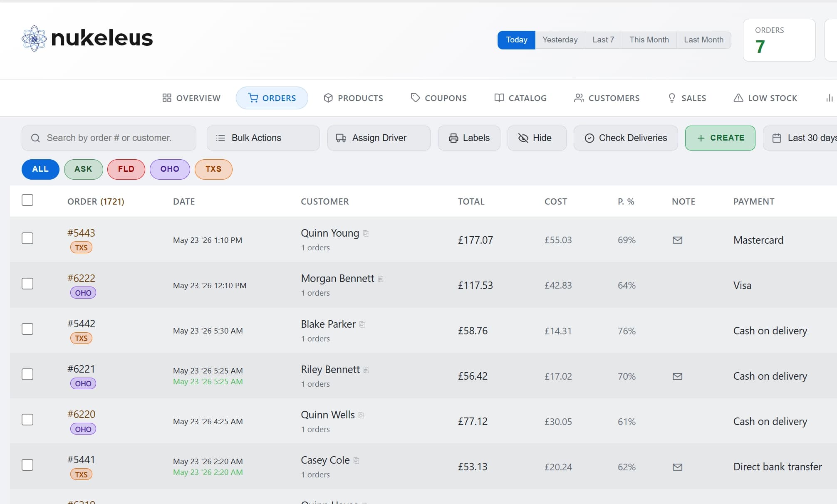Select the Last Month date filter
The width and height of the screenshot is (837, 504).
tap(703, 40)
